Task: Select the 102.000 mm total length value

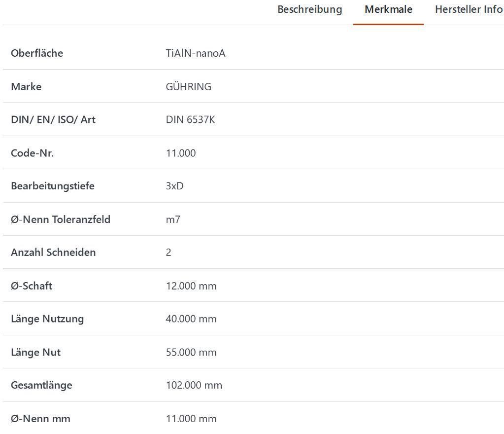Action: (x=194, y=385)
